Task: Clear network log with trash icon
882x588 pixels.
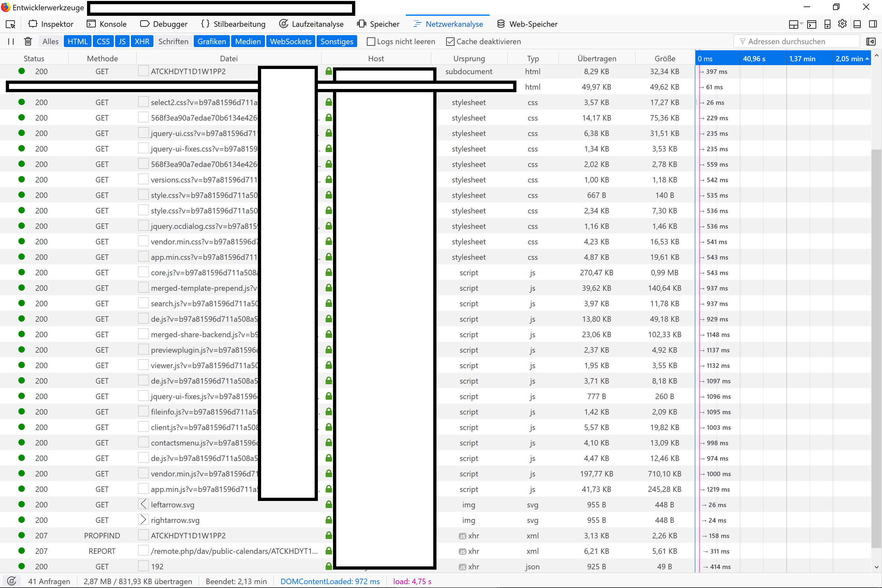Action: coord(28,42)
